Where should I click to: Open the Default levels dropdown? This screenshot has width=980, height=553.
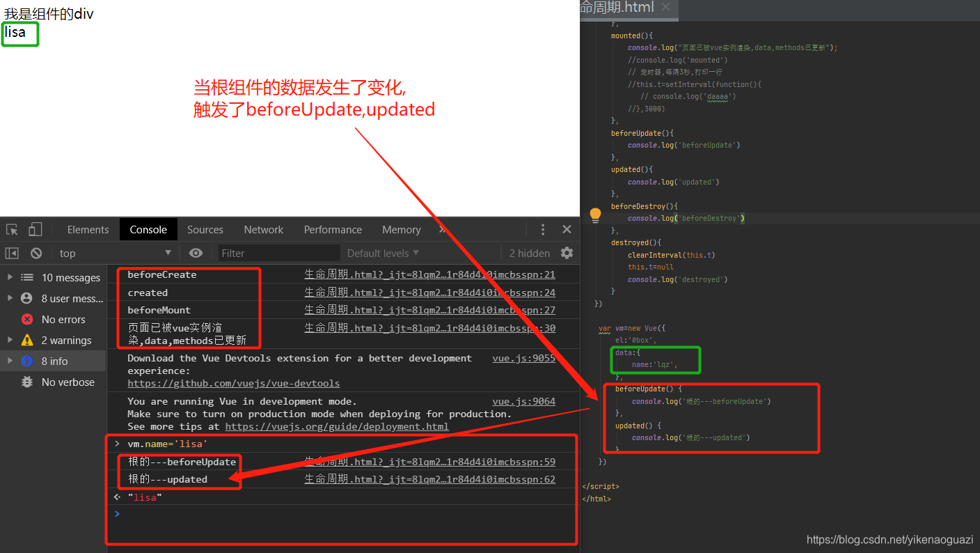coord(384,254)
